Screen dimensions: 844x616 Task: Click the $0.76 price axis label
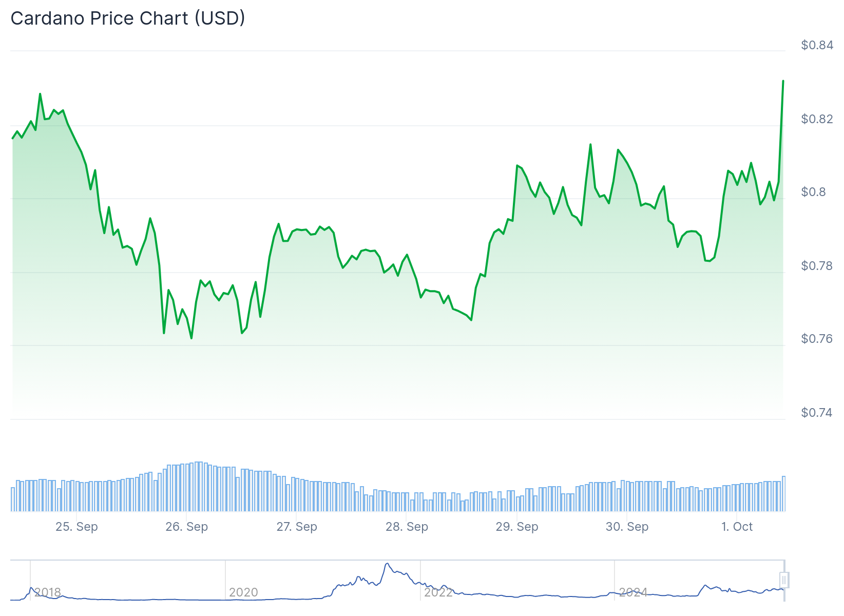pos(817,339)
